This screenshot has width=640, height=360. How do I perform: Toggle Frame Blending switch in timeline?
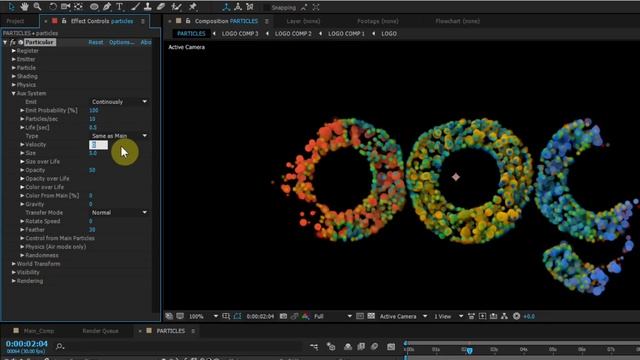[361, 347]
